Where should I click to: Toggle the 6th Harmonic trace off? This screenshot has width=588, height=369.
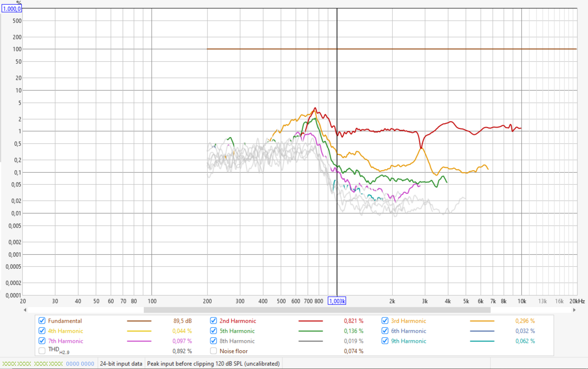(385, 331)
